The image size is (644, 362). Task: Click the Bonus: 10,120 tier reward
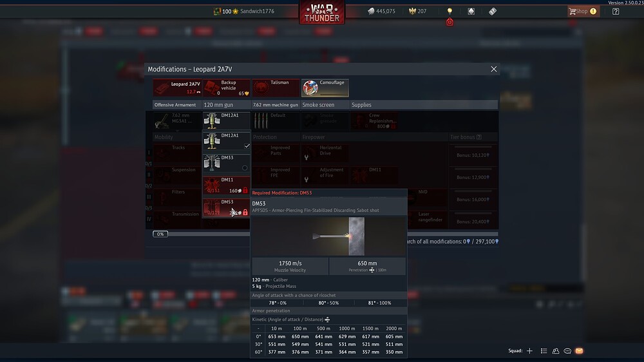pos(473,155)
